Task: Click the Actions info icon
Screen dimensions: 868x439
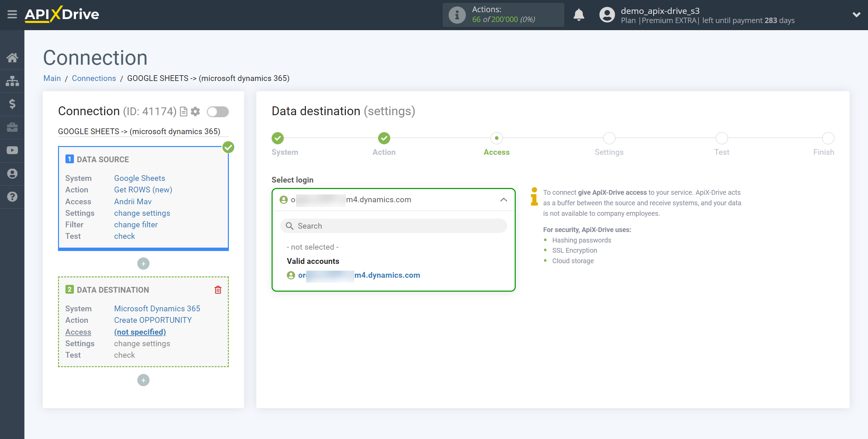Action: click(457, 15)
